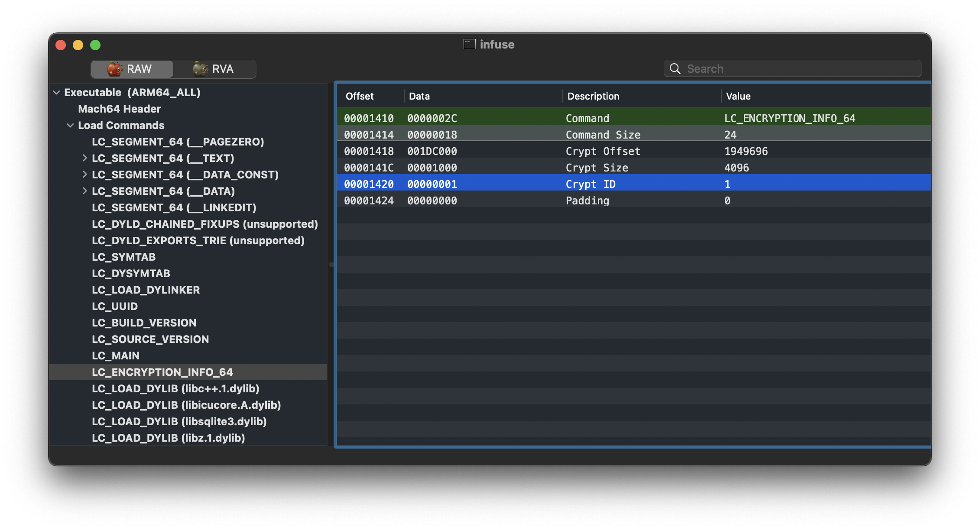Open the LC_DYSYMTAB load command
Image resolution: width=980 pixels, height=530 pixels.
131,273
